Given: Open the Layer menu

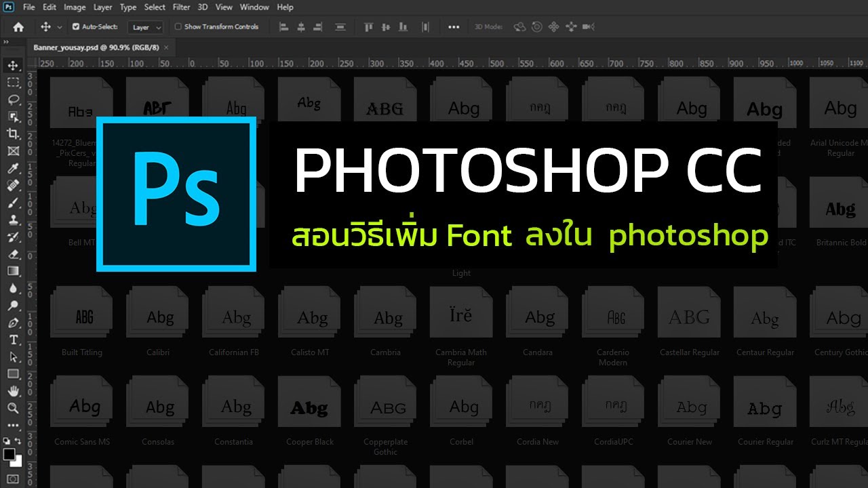Looking at the screenshot, I should pos(103,7).
